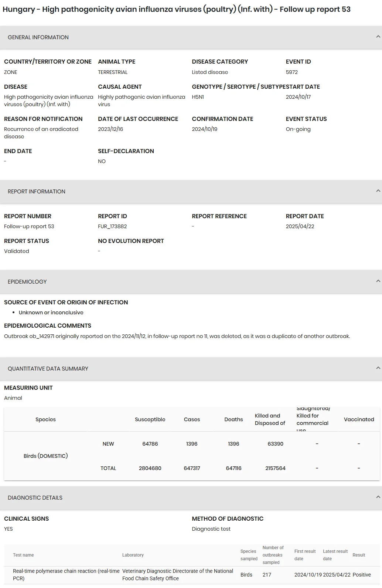
Task: Click the Birds (DOMESTIC) species cell
Action: [x=46, y=456]
